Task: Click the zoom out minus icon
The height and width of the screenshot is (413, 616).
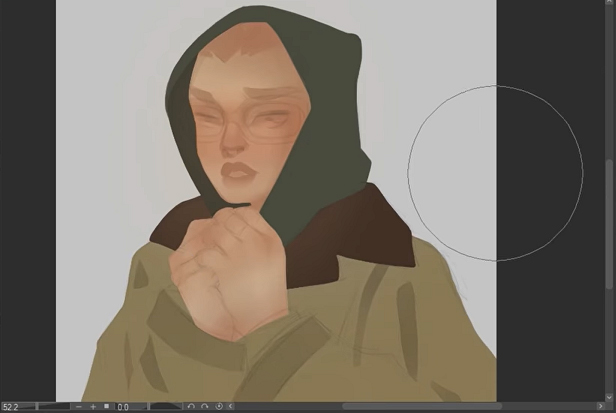Action: click(79, 407)
